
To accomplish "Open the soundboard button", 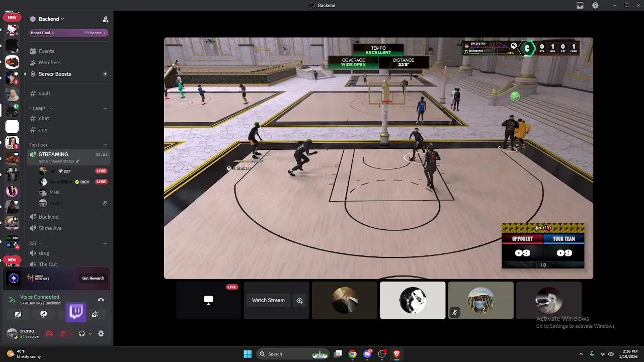I will coord(95,314).
